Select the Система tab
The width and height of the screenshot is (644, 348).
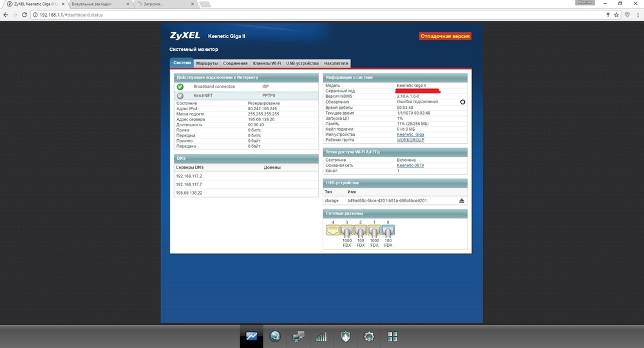click(182, 63)
